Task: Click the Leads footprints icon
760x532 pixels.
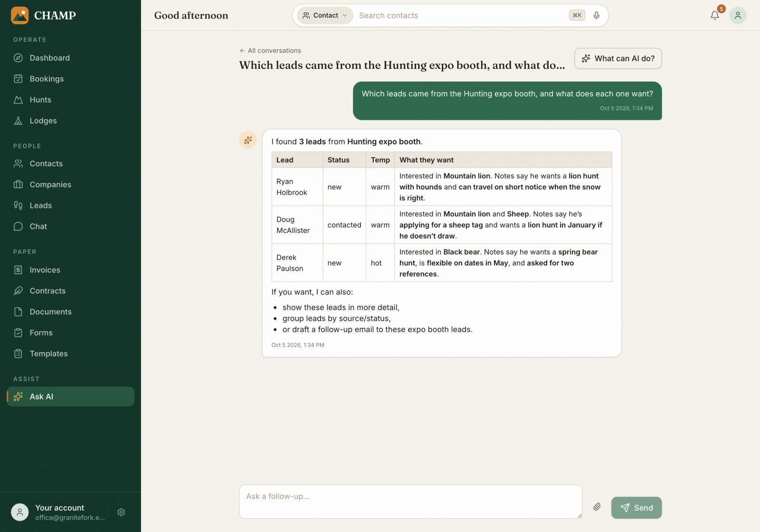Action: point(18,205)
